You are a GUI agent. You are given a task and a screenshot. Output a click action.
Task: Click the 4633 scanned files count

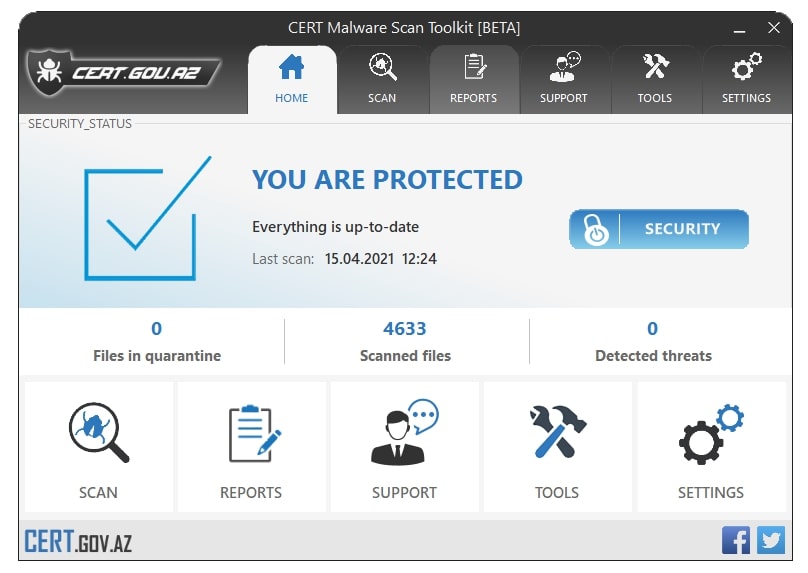click(x=405, y=329)
